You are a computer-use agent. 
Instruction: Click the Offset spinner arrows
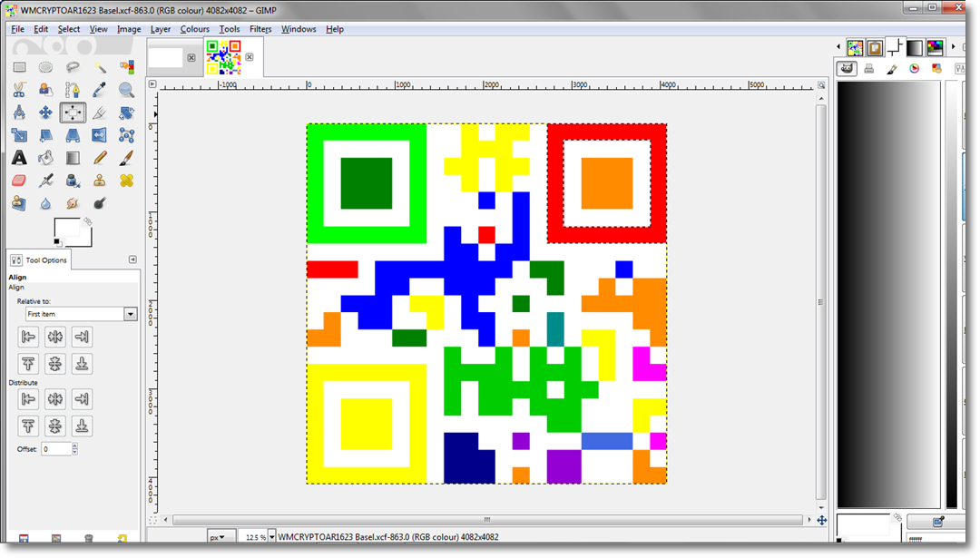75,448
